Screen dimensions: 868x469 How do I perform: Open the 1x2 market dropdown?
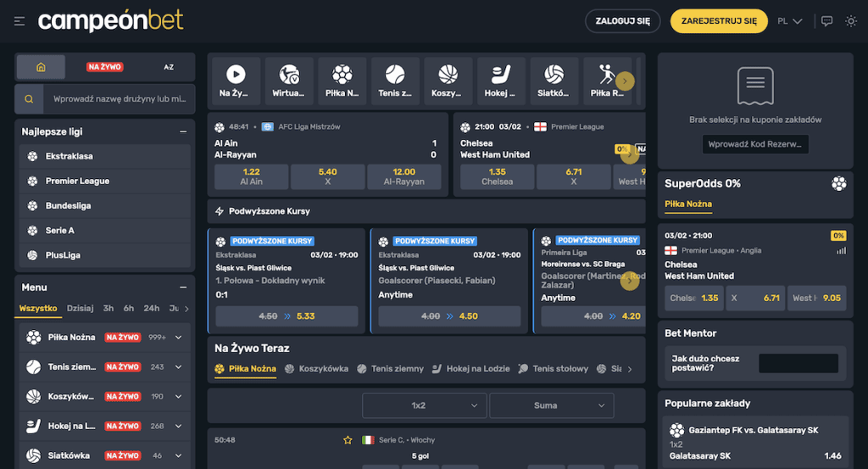[x=425, y=405]
